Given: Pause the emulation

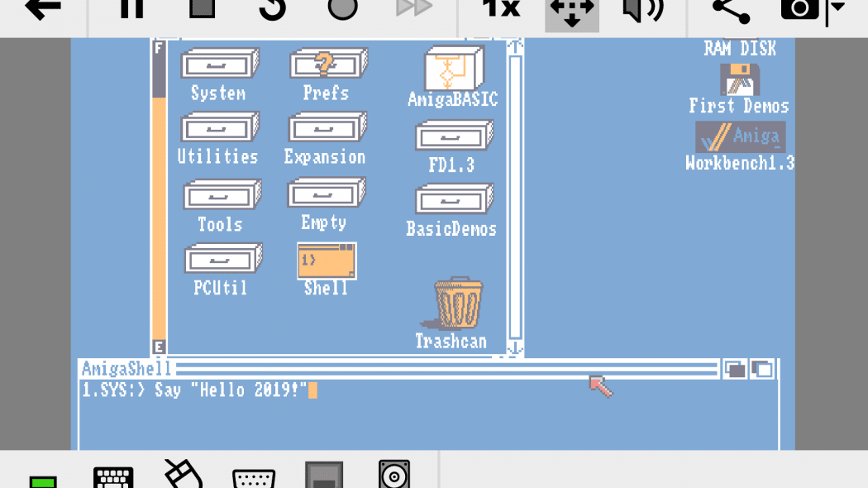Looking at the screenshot, I should coord(131,9).
